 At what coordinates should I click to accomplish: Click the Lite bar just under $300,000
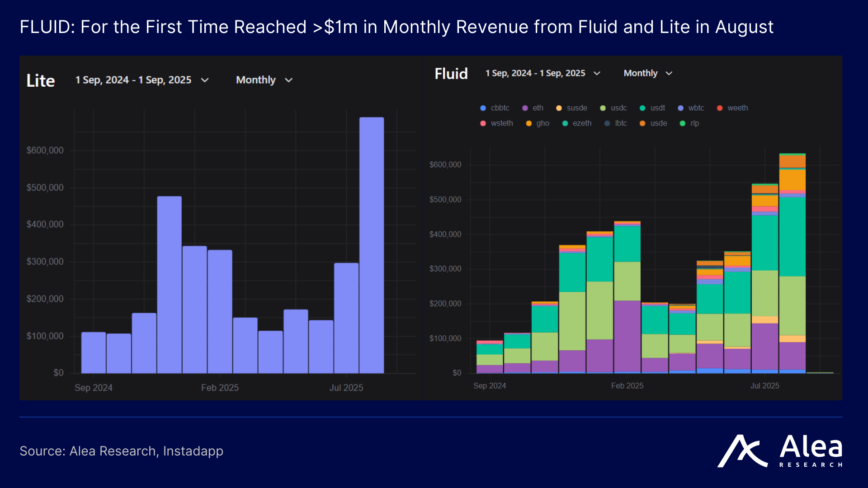click(x=346, y=318)
